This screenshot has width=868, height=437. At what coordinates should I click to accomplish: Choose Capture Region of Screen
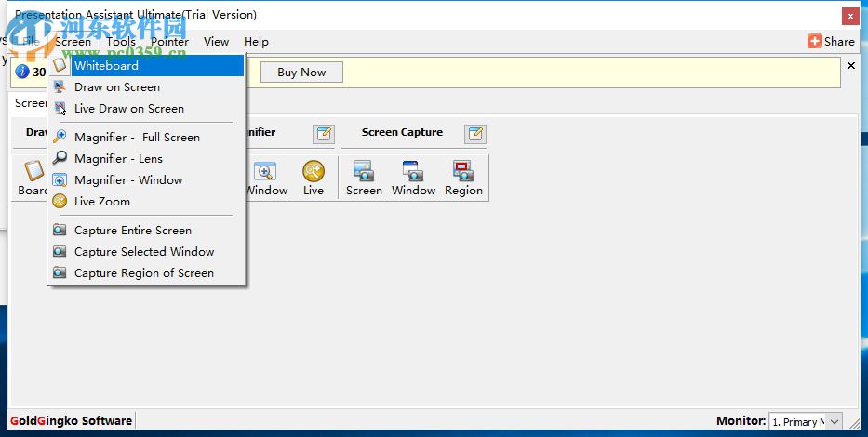point(147,273)
